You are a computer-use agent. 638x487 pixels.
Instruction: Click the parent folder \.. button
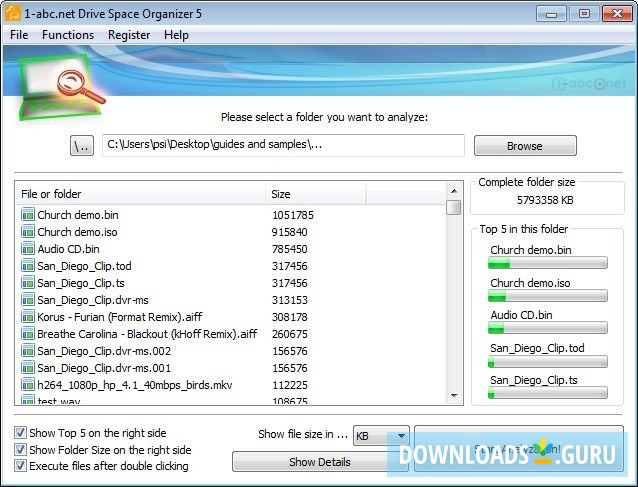click(82, 146)
